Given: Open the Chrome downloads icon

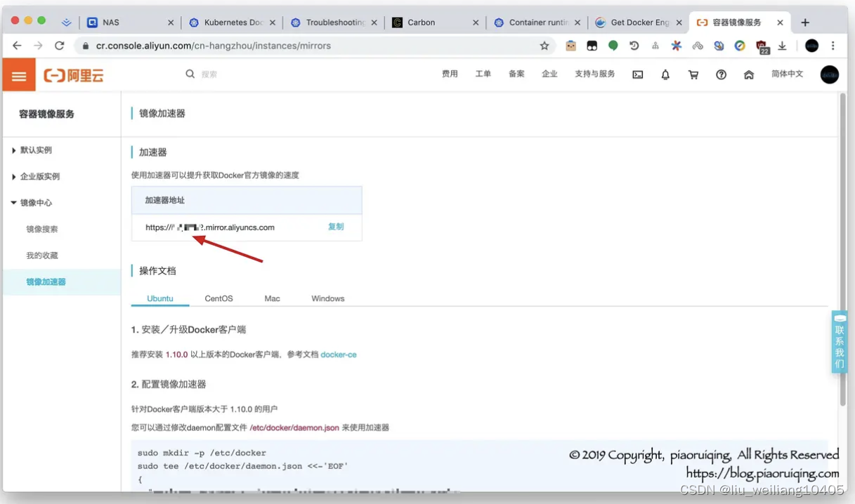Looking at the screenshot, I should [x=782, y=46].
